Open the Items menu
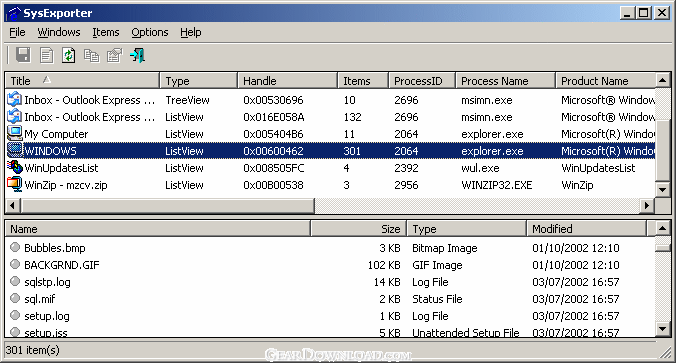The height and width of the screenshot is (363, 676). coord(106,32)
